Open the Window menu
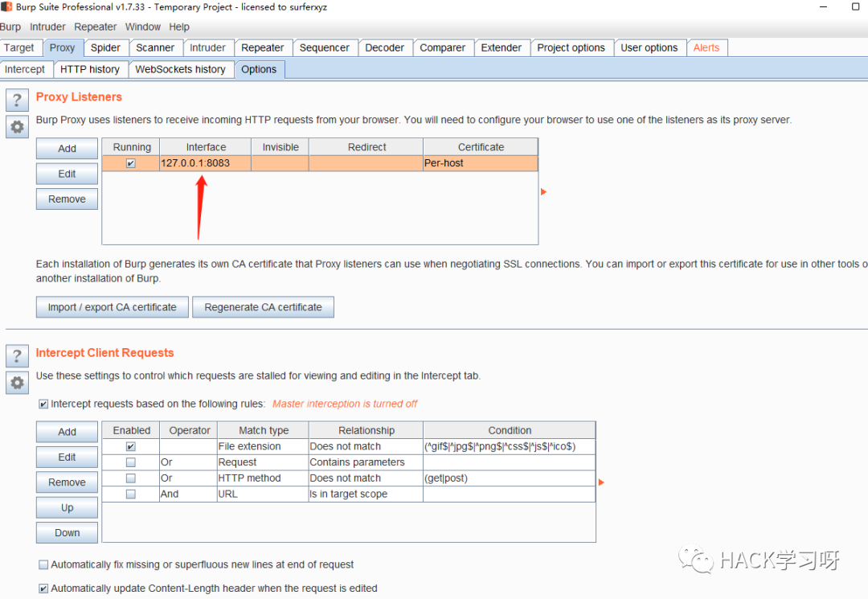This screenshot has width=868, height=599. [x=143, y=27]
